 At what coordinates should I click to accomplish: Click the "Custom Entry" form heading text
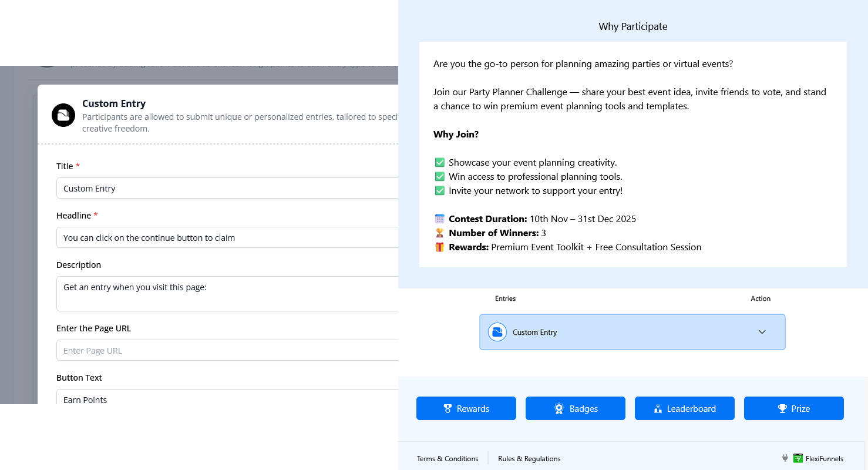coord(114,103)
